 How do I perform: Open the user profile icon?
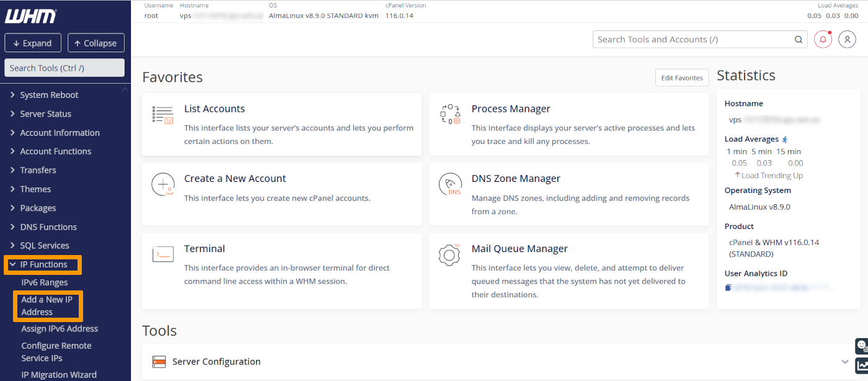(847, 39)
